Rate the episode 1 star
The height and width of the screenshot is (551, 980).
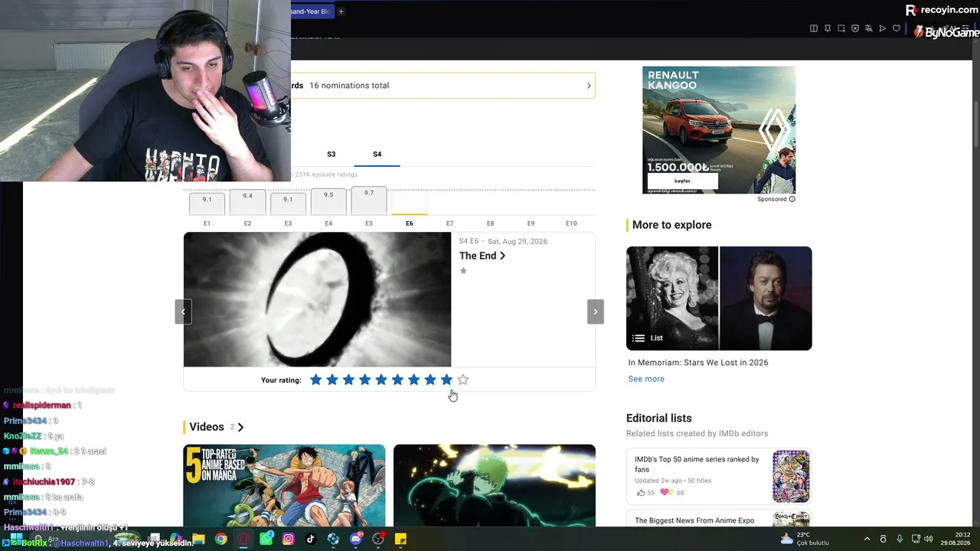315,380
